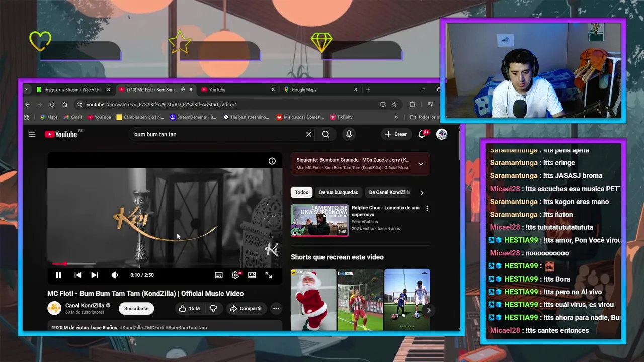Go back in the browser

click(28, 104)
